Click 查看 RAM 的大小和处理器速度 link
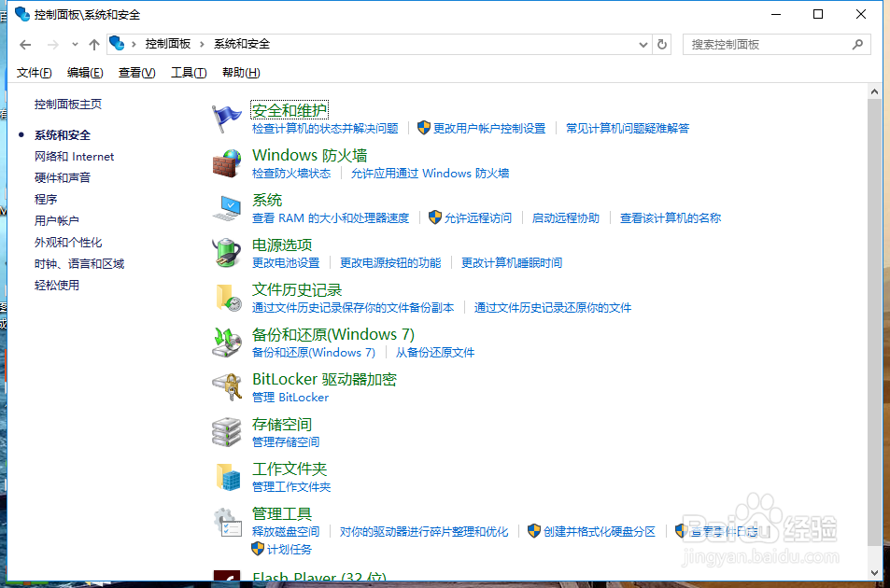 pyautogui.click(x=331, y=217)
